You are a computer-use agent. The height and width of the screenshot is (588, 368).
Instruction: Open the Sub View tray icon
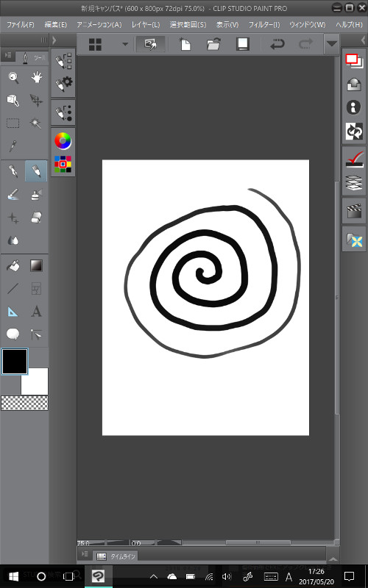354,84
